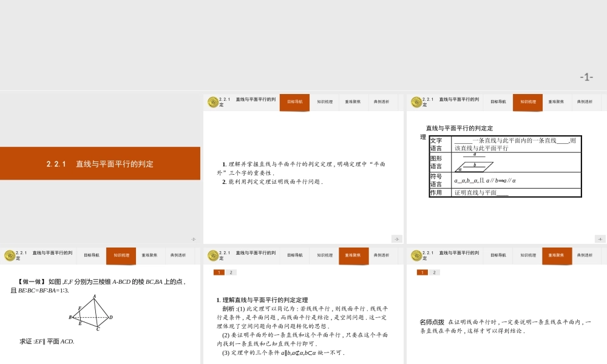This screenshot has height=364, width=607.
Task: Select the 典例透析 tab on the 名师点拨 slide
Action: [585, 255]
